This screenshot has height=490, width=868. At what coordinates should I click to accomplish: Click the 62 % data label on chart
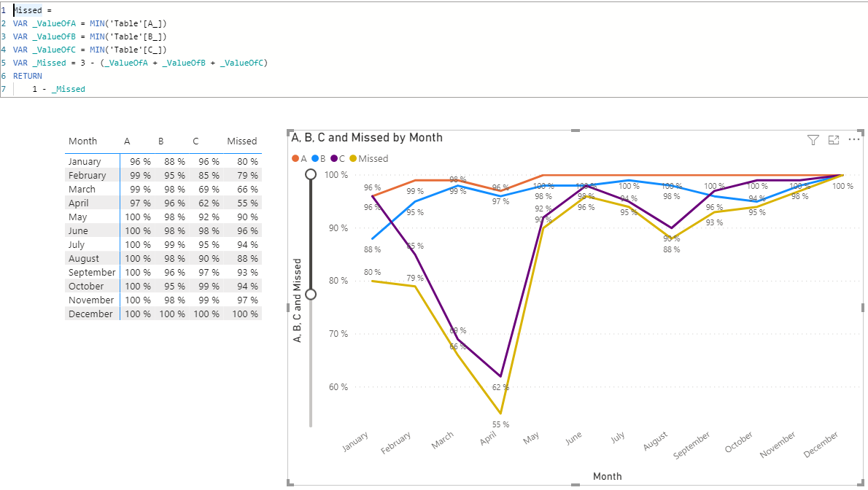pyautogui.click(x=500, y=388)
